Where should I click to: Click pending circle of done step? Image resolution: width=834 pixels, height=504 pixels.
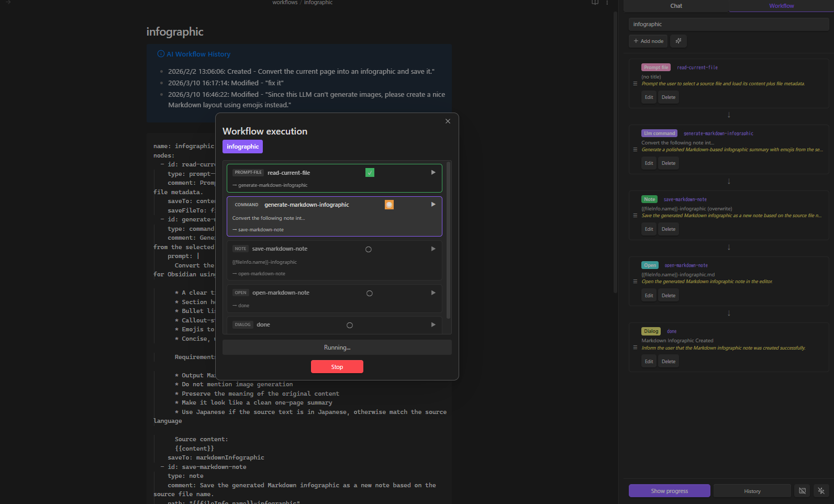coord(350,326)
